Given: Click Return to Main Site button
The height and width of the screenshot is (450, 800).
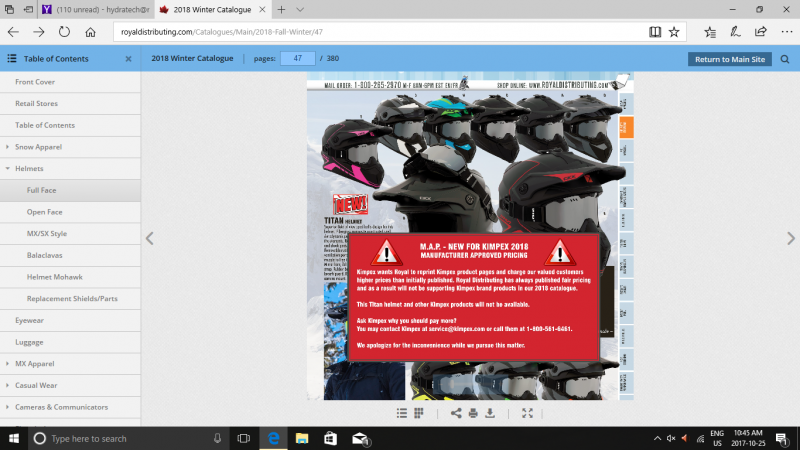Looking at the screenshot, I should pos(730,59).
